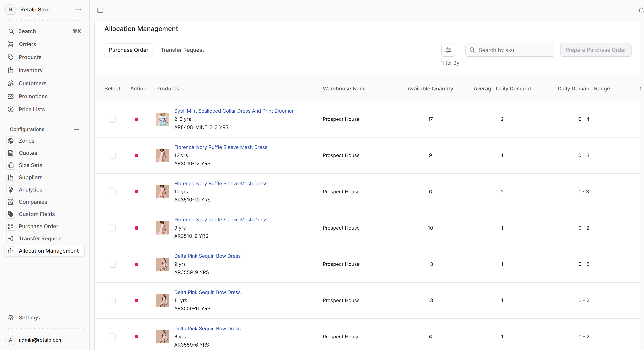Click the Promotions coupon icon

tap(11, 96)
